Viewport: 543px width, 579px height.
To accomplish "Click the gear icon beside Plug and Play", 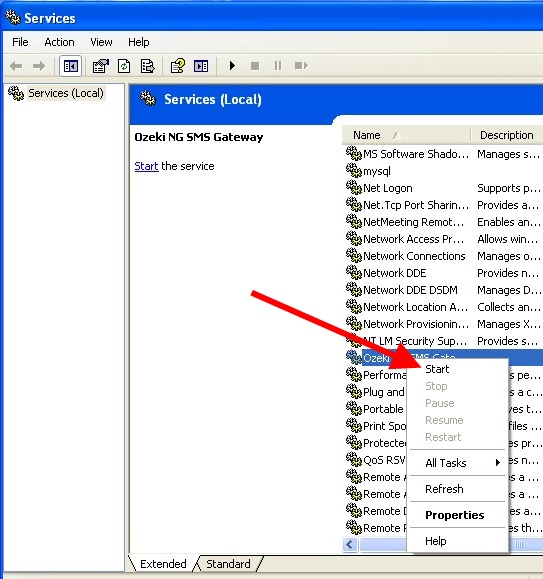I will click(x=354, y=391).
